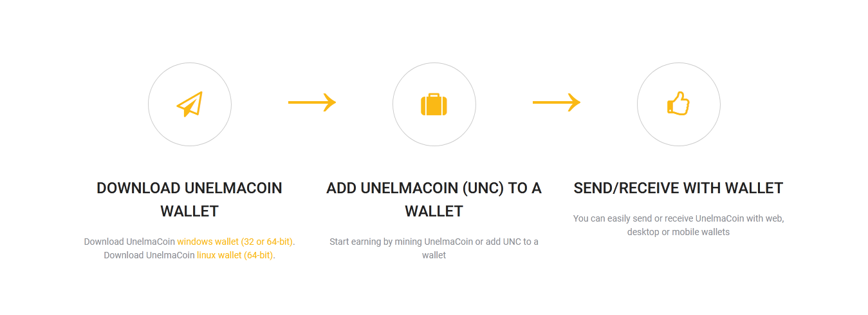Click the arrow between paper plane and briefcase
Screen dimensions: 868x315
[x=312, y=102]
